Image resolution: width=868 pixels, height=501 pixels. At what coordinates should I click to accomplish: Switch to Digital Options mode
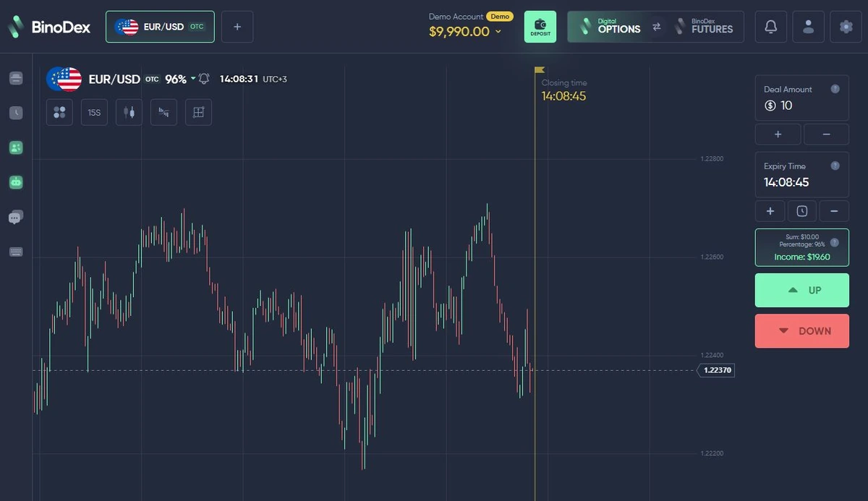[611, 27]
